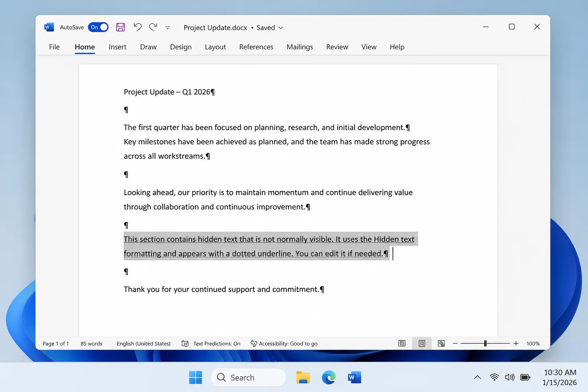This screenshot has width=588, height=392.
Task: Open the Windows Start menu
Action: [196, 377]
